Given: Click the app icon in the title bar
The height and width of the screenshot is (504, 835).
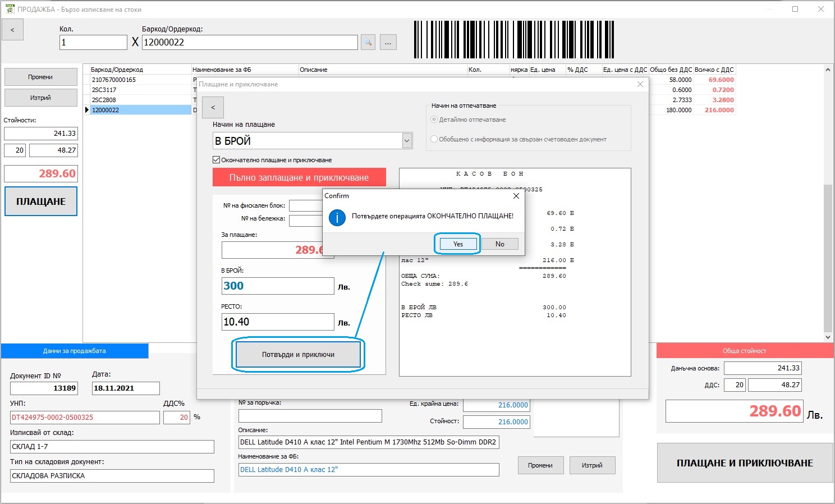Looking at the screenshot, I should pos(10,9).
